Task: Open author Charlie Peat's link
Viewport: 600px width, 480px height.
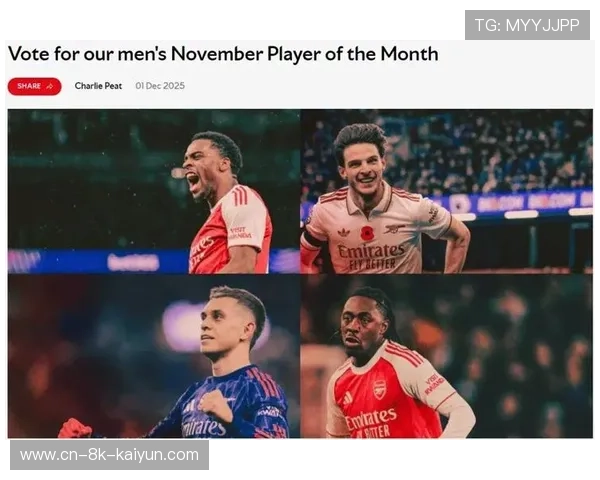Action: click(x=98, y=86)
